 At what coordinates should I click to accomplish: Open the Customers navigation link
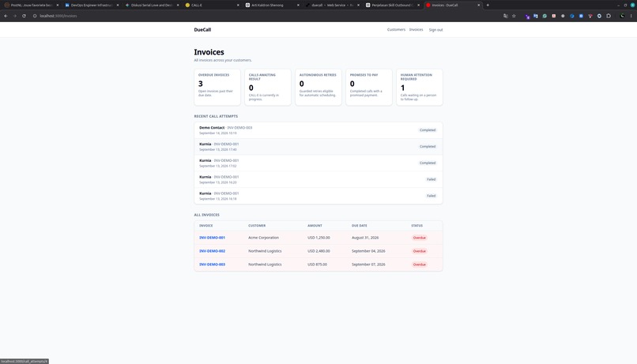pyautogui.click(x=396, y=30)
